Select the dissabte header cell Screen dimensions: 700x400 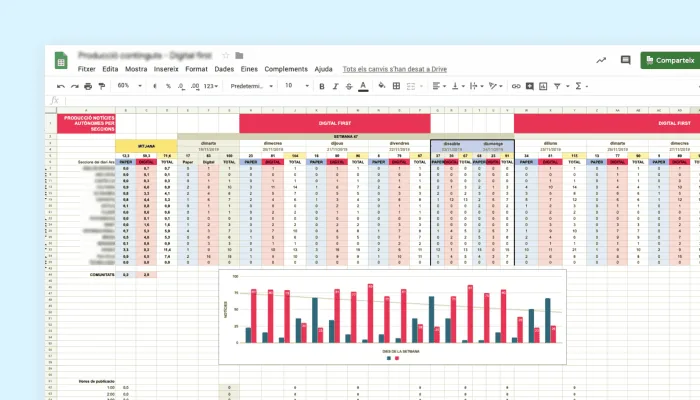[452, 144]
